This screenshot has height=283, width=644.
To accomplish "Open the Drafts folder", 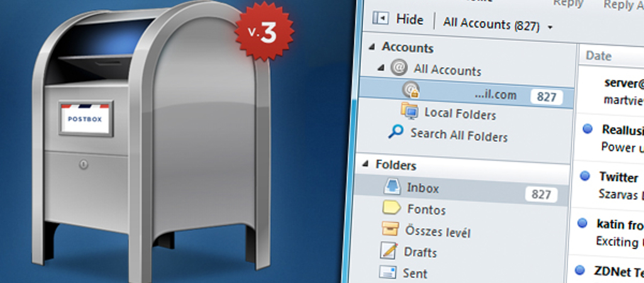I will point(419,252).
